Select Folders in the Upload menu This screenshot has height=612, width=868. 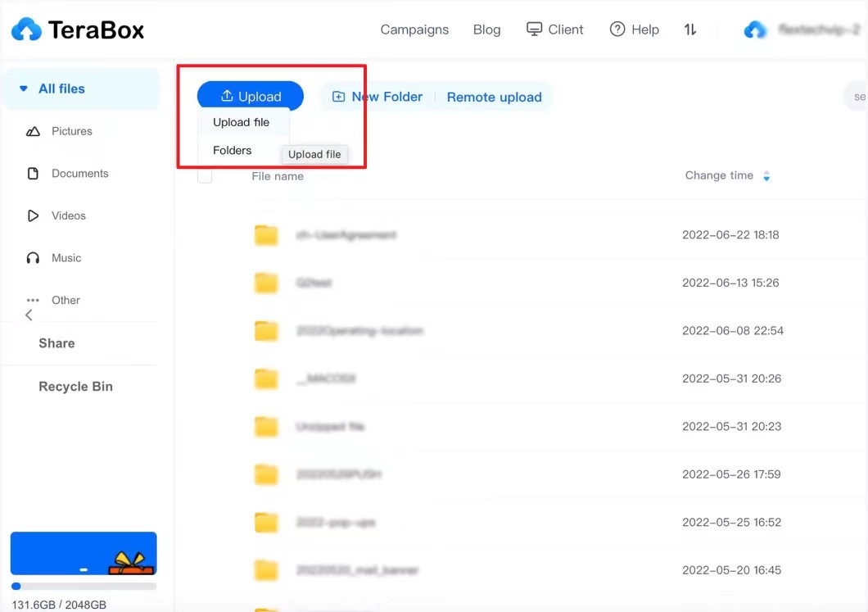tap(232, 150)
